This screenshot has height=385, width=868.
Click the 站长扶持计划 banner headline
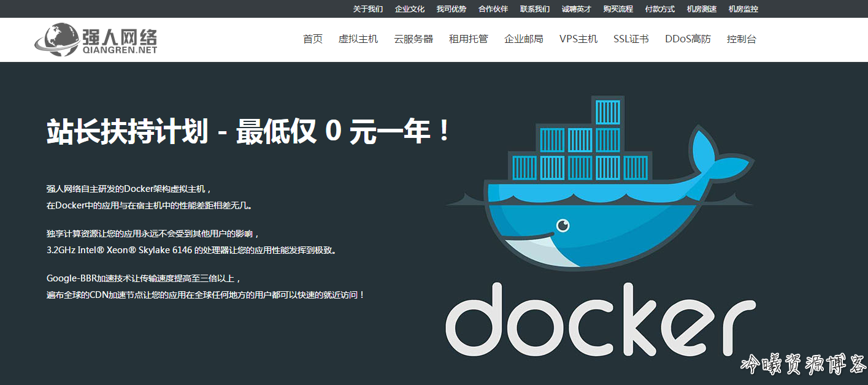tap(249, 132)
